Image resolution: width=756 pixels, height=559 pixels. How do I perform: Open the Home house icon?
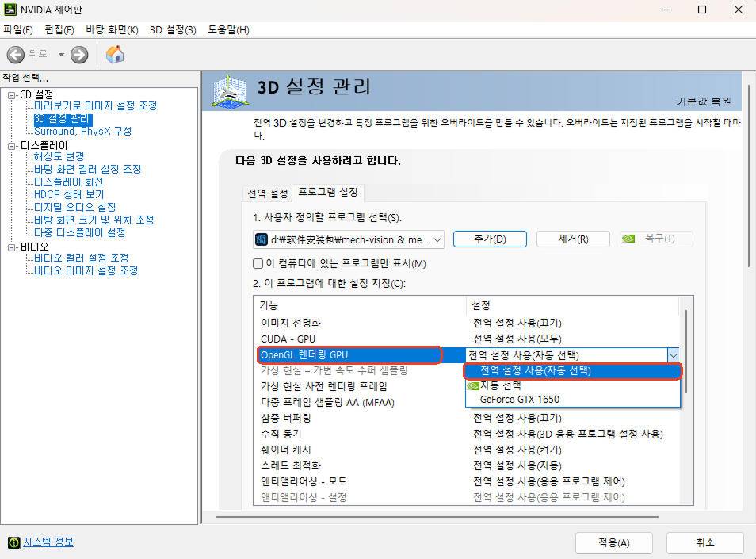(x=115, y=55)
